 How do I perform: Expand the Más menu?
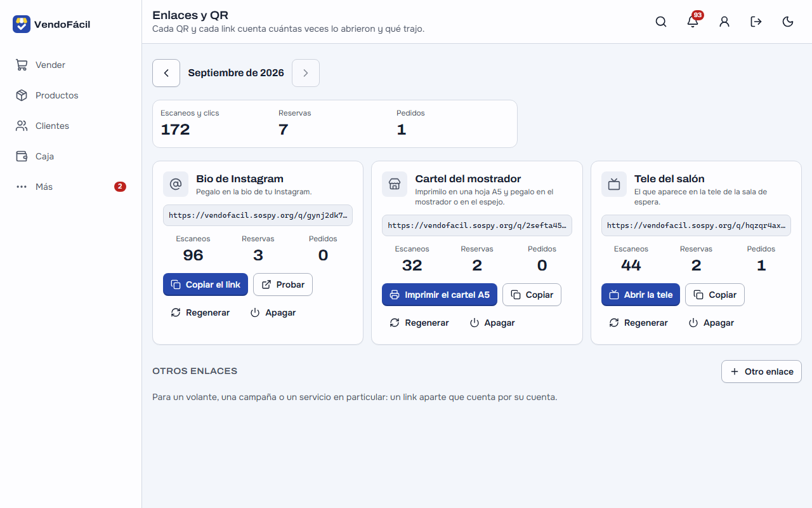[70, 187]
